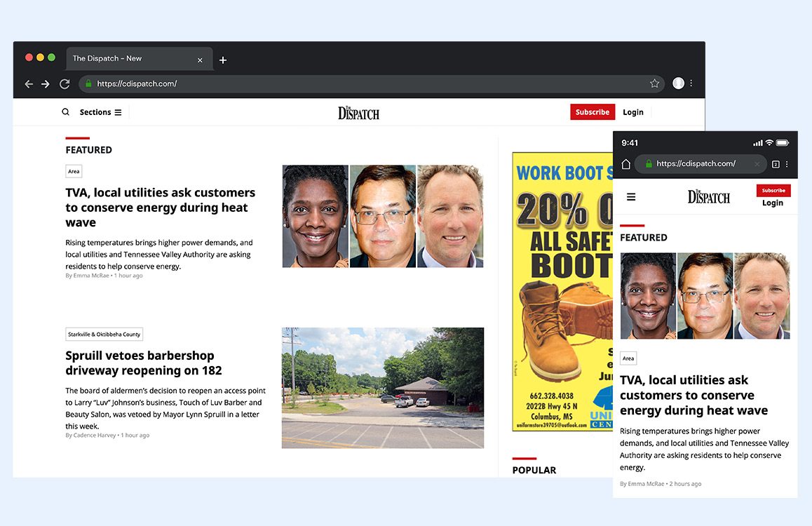
Task: Reload the page in desktop browser
Action: (65, 83)
